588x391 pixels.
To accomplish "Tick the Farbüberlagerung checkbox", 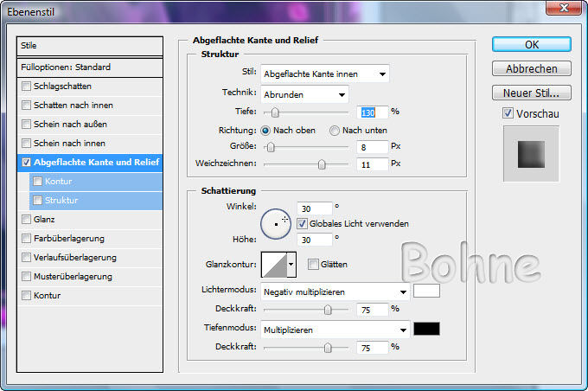I will (26, 238).
